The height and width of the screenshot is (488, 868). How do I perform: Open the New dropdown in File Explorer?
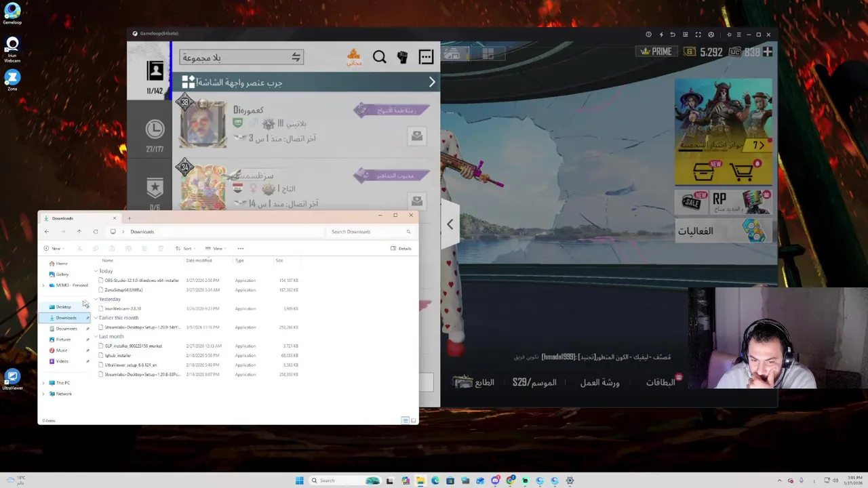53,249
